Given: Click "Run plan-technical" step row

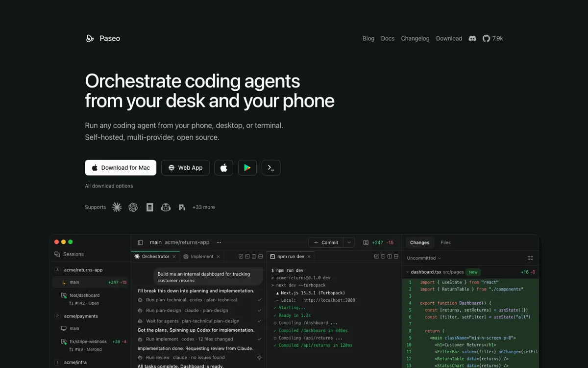Looking at the screenshot, I should 199,300.
